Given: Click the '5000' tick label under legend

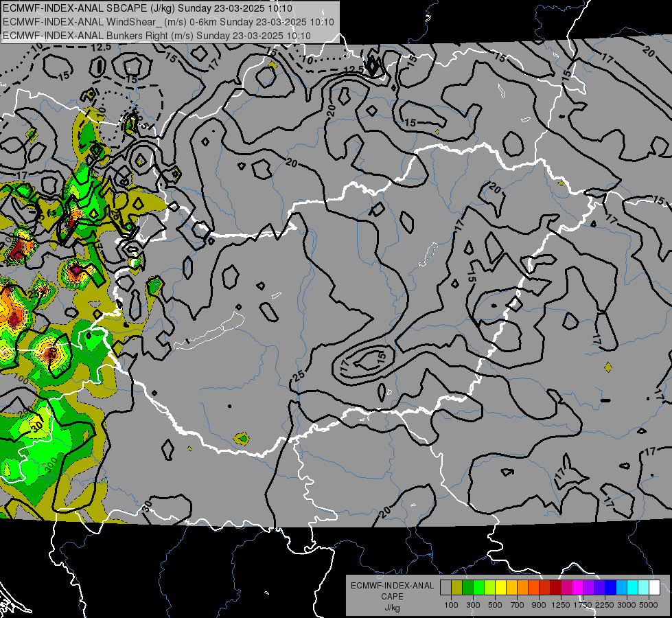Looking at the screenshot, I should click(x=649, y=605).
